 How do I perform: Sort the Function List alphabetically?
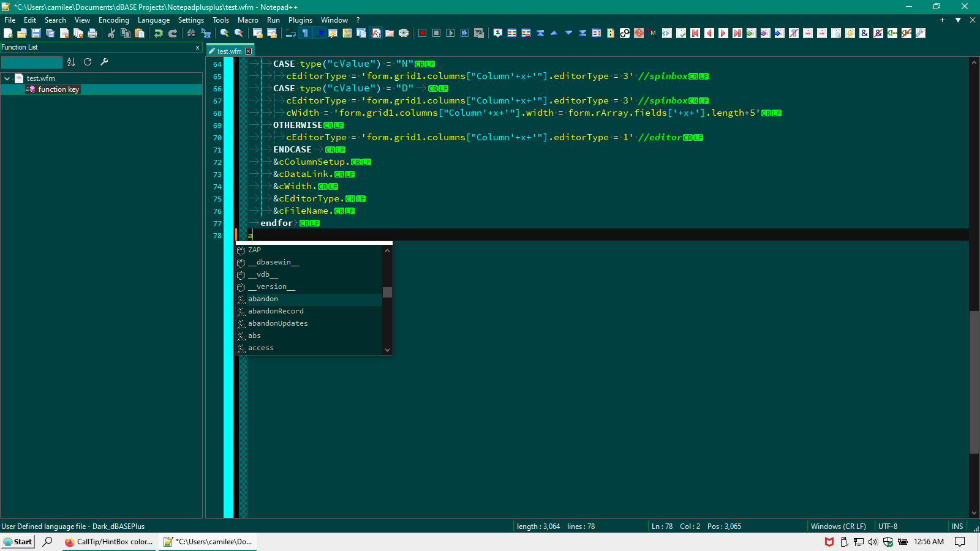coord(71,62)
